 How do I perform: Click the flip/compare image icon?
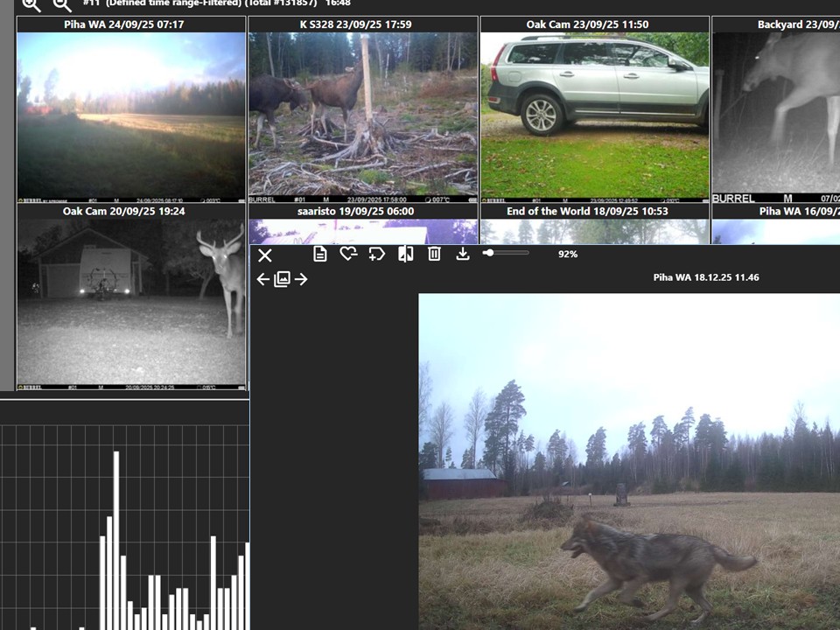click(x=405, y=254)
